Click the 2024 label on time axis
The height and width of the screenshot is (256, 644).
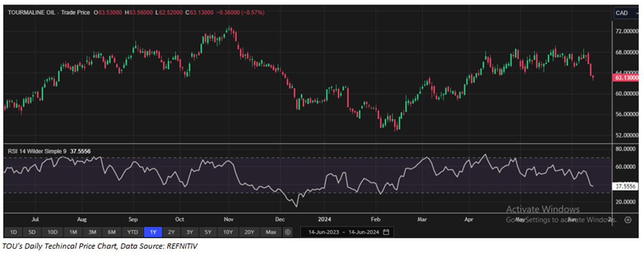click(324, 219)
